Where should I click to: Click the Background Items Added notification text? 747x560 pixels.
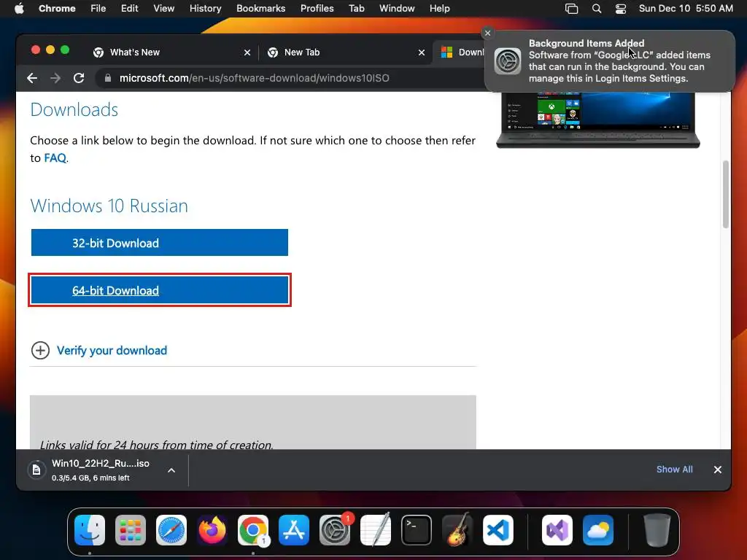619,61
